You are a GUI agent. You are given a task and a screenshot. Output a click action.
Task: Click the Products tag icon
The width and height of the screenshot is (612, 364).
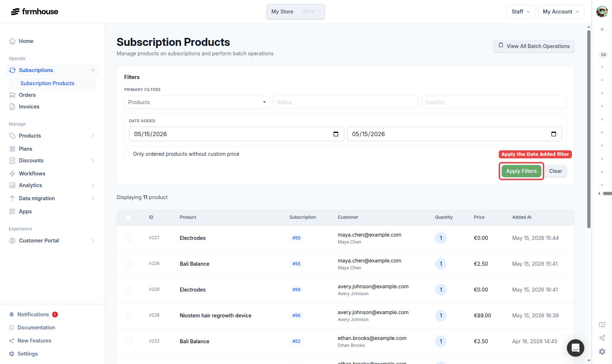click(x=12, y=136)
